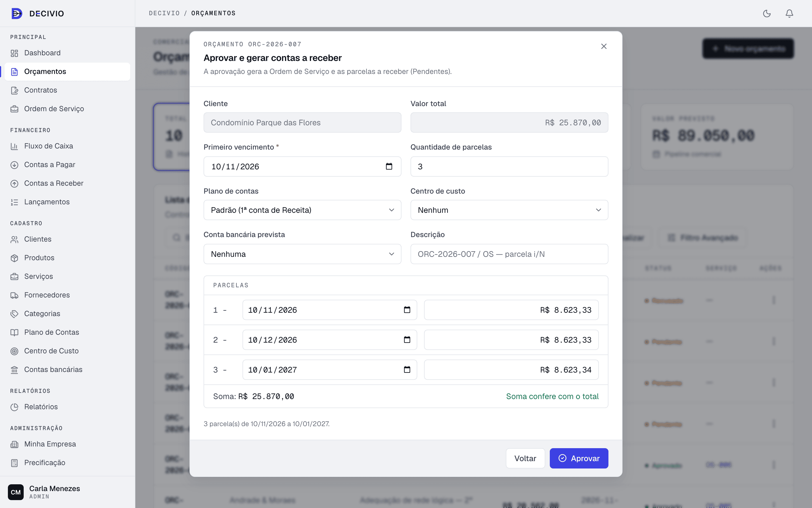This screenshot has height=508, width=812.
Task: Click the Contratos sidebar icon
Action: click(14, 90)
